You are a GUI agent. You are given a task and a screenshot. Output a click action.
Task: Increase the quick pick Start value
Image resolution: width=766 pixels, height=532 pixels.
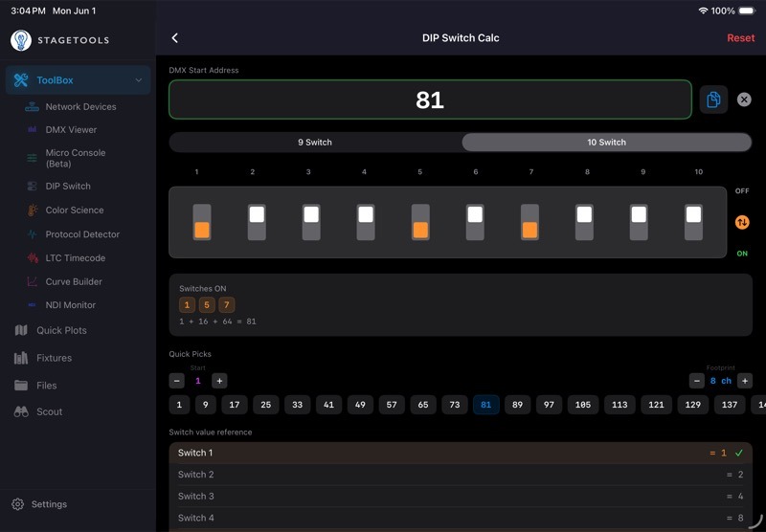[219, 381]
